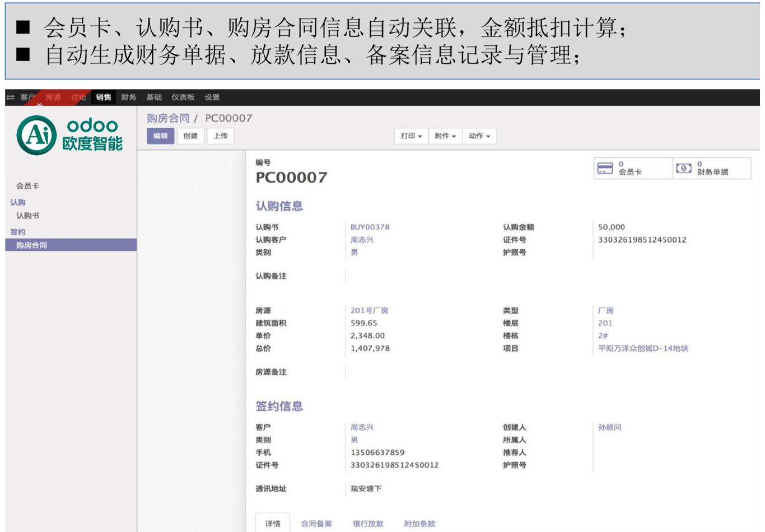This screenshot has height=532, width=765.
Task: Open the 动作 dropdown menu
Action: (479, 136)
